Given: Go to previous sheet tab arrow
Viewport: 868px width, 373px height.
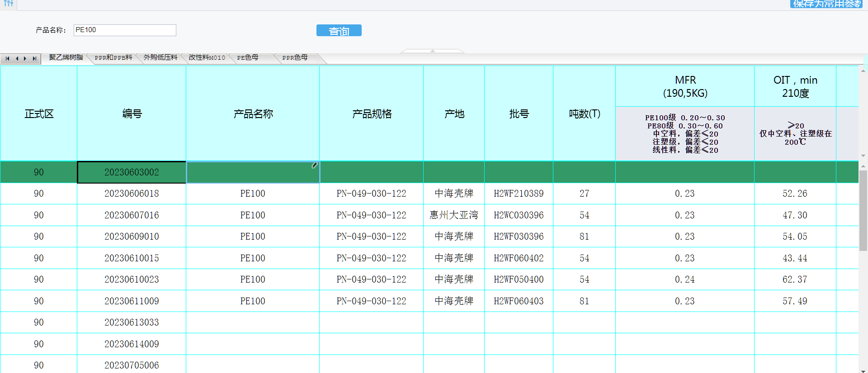Looking at the screenshot, I should [x=17, y=58].
